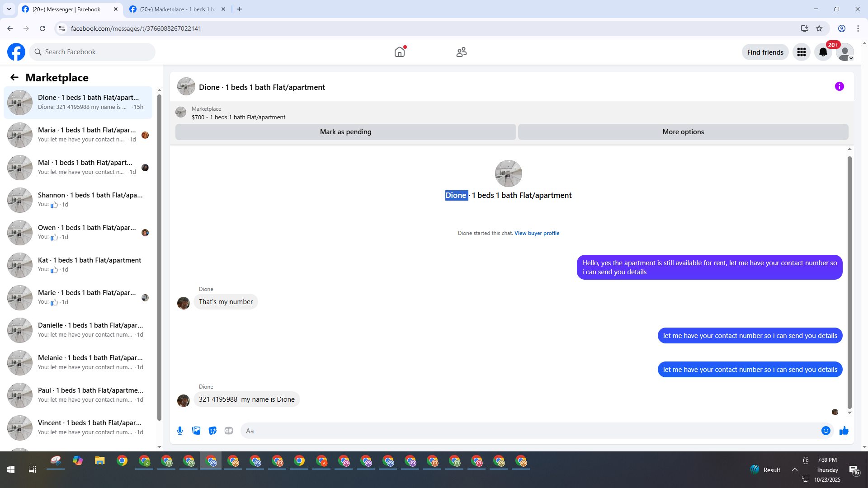Viewport: 868px width, 488px height.
Task: Open the Facebook menu grid icon
Action: coord(801,52)
